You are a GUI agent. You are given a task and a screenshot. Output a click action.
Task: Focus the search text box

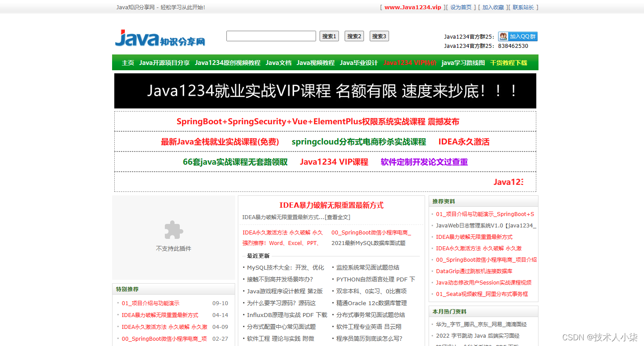[x=271, y=36]
